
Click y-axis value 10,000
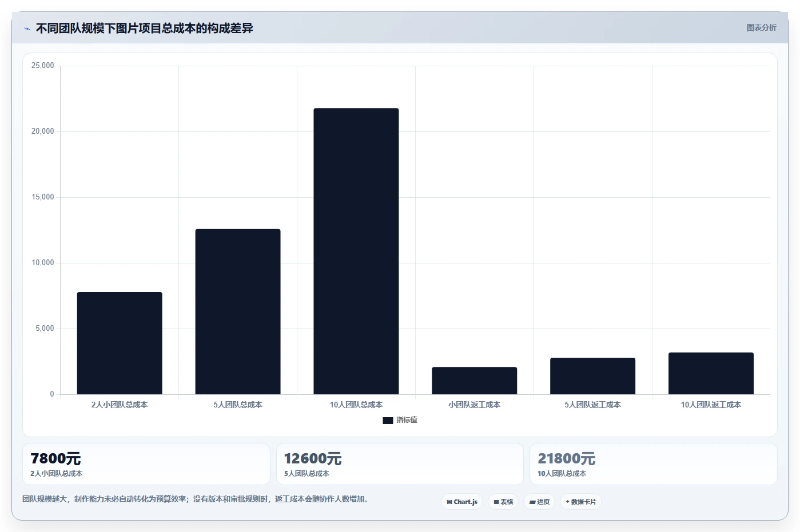click(43, 263)
